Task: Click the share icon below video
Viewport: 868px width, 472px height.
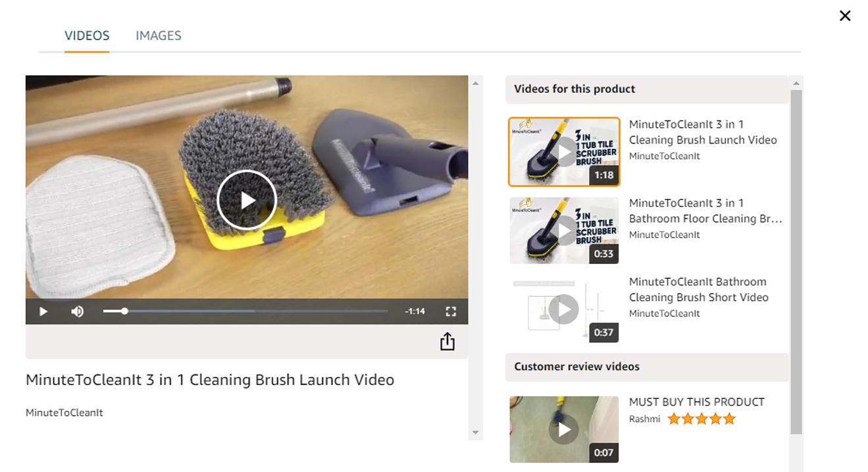Action: (x=447, y=342)
